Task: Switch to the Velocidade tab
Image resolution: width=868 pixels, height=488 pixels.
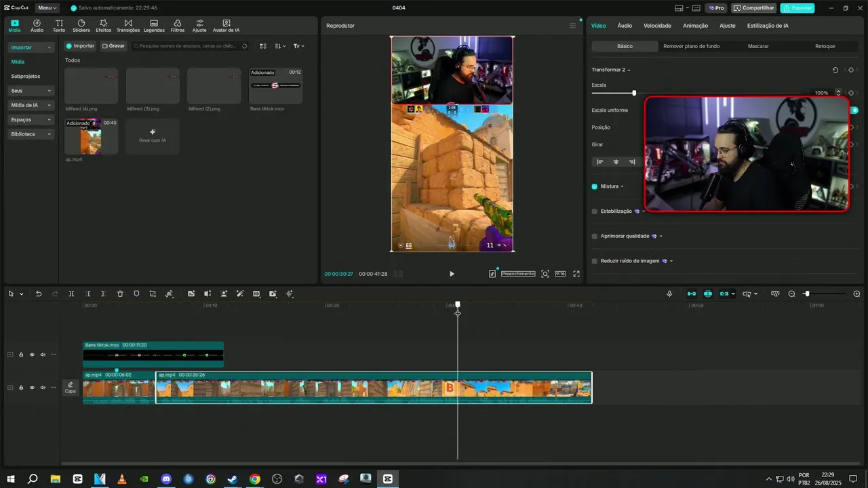Action: (657, 26)
